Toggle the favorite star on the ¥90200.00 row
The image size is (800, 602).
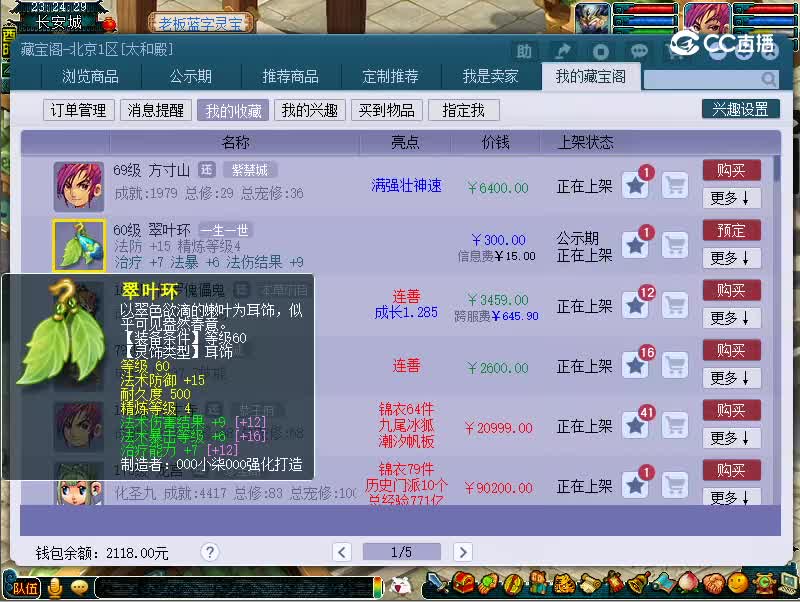(x=635, y=485)
